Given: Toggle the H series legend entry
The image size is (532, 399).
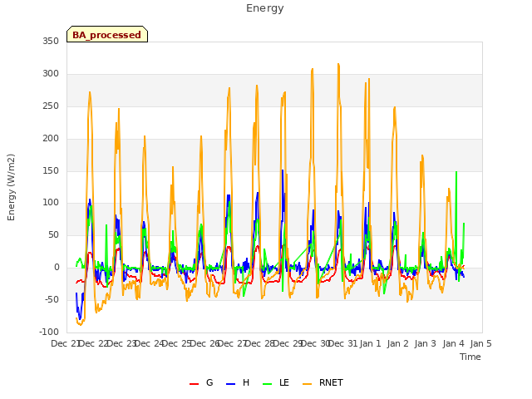Looking at the screenshot, I should coord(238,382).
